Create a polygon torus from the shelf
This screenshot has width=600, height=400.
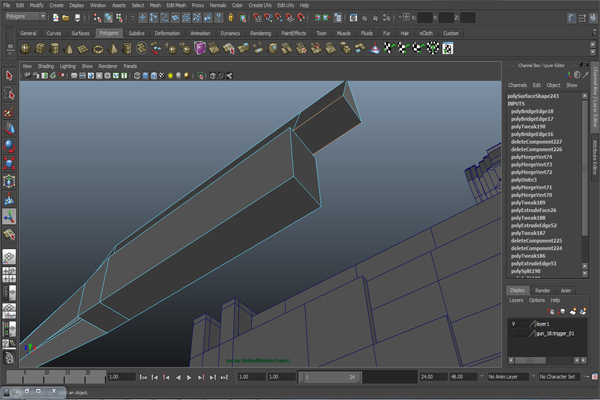click(x=98, y=49)
